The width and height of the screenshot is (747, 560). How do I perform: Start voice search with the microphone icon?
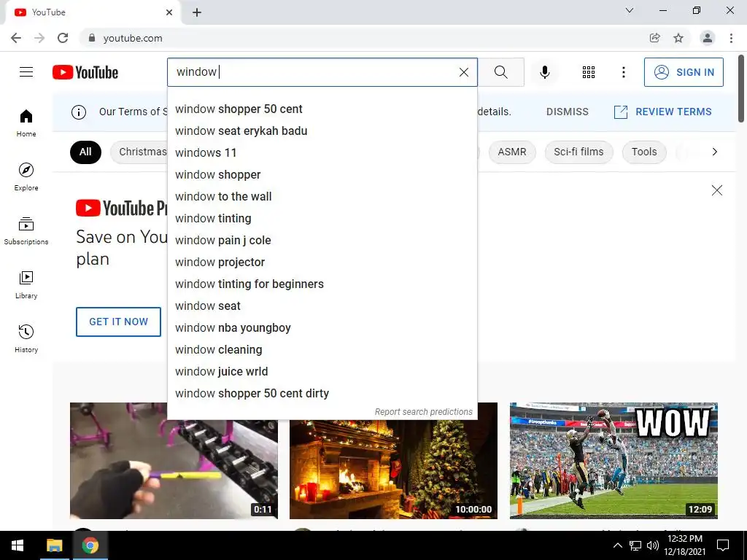click(545, 72)
